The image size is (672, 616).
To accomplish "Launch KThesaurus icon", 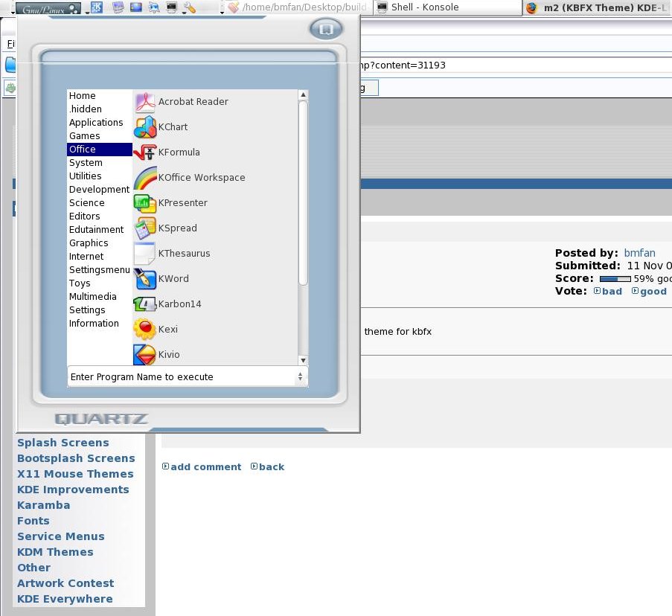I will point(145,253).
